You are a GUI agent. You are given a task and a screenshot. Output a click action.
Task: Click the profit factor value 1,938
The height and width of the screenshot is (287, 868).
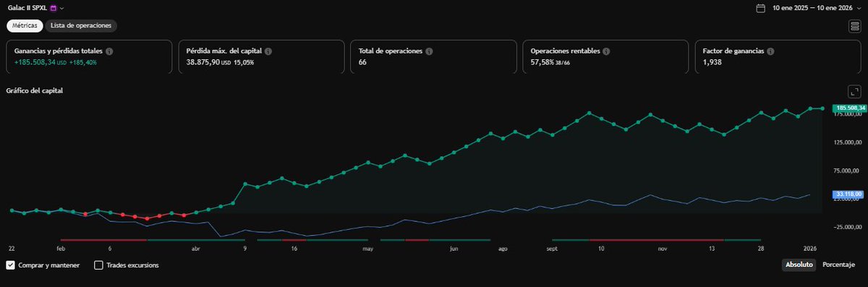coord(712,62)
